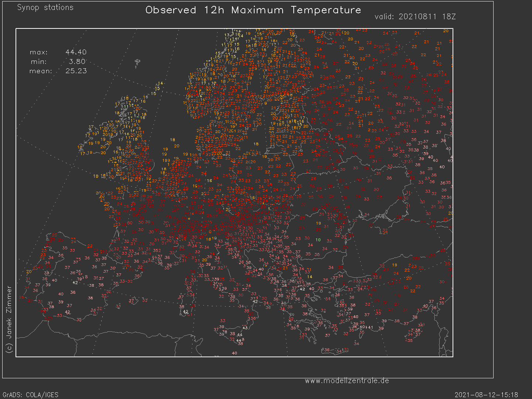Image resolution: width=532 pixels, height=399 pixels.
Task: Click the 'Observed 12h Maximum Temperature' title
Action: click(x=253, y=10)
